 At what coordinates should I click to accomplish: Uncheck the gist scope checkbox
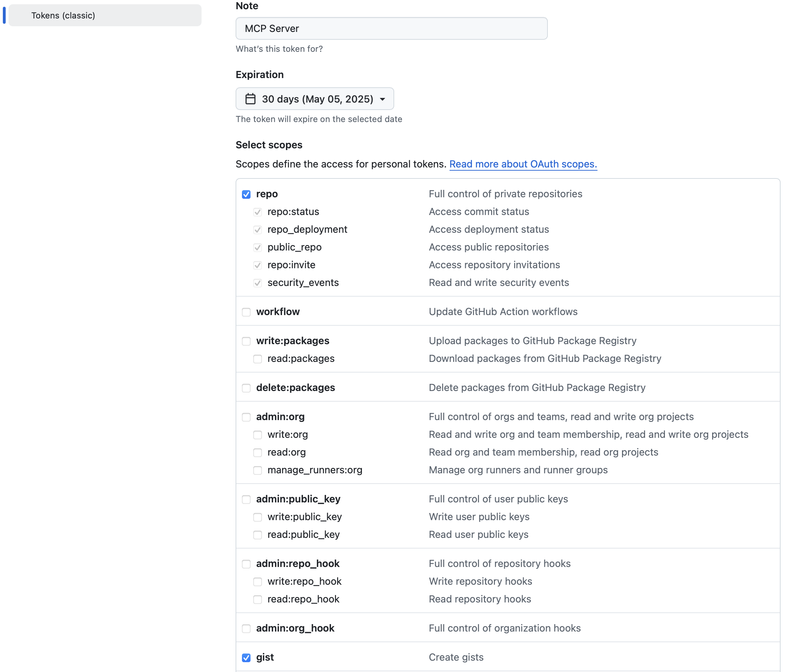click(246, 658)
